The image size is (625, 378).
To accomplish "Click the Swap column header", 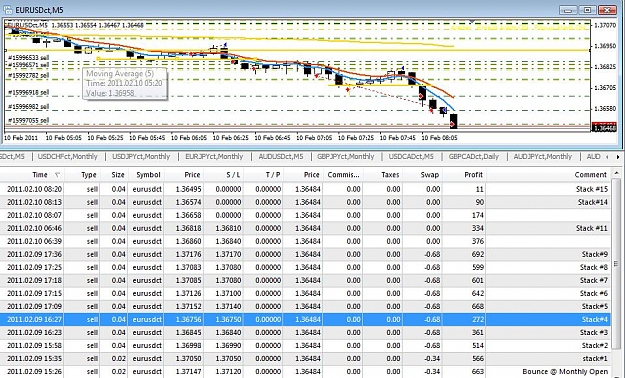I will point(423,175).
